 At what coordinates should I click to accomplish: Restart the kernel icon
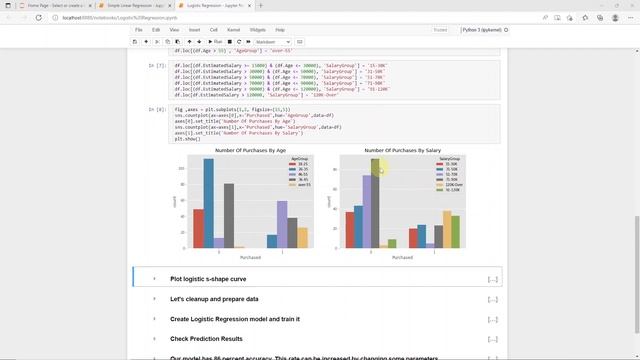pos(239,42)
